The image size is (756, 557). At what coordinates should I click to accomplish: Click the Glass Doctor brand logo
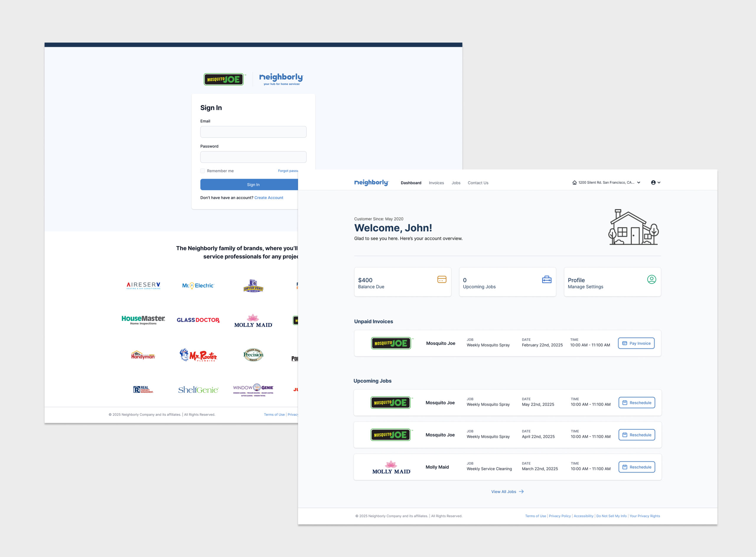[198, 320]
